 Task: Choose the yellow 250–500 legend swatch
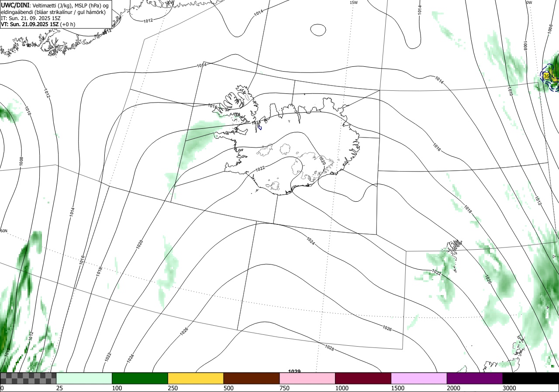(196, 378)
